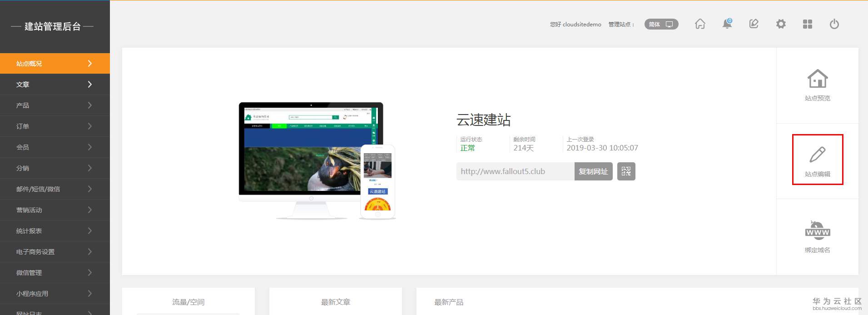Expand 统计报表 chevron
The image size is (868, 315).
coord(89,230)
